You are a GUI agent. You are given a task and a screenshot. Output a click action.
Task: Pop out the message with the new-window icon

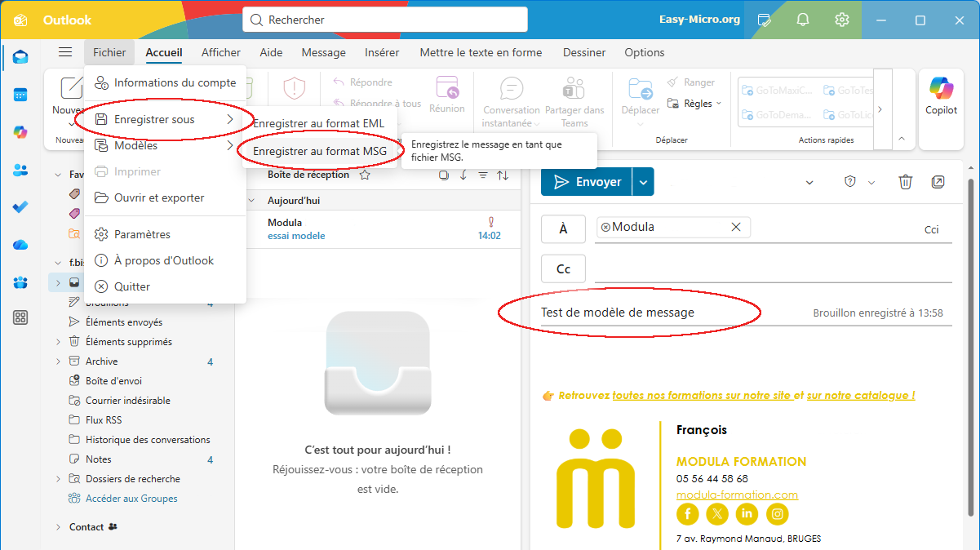click(939, 181)
